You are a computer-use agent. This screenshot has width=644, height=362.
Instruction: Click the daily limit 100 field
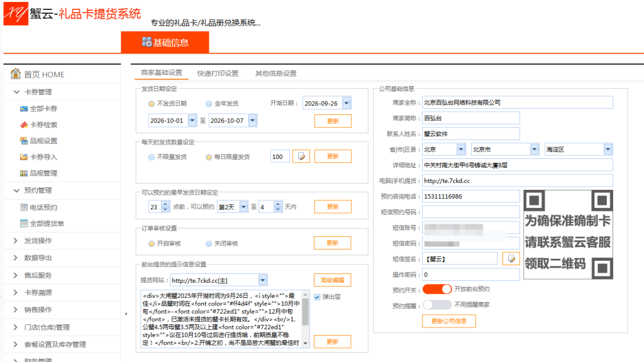280,156
